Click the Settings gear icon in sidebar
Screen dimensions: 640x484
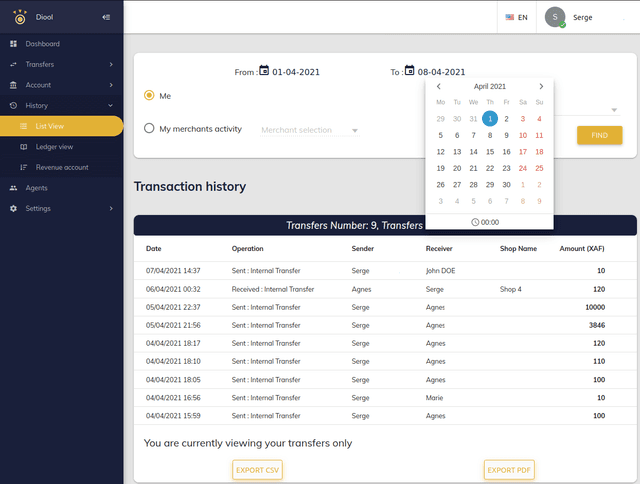(14, 208)
